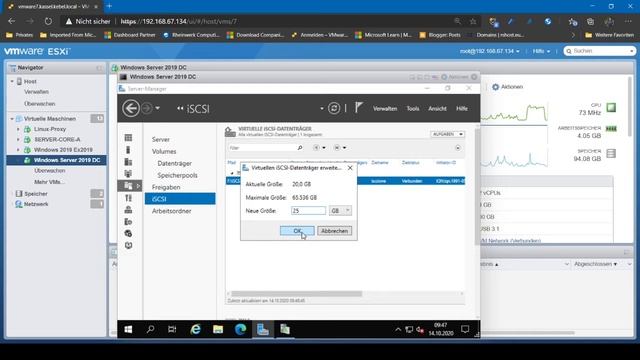Click the browser favorites star icon
The image size is (640, 360).
(x=473, y=21)
